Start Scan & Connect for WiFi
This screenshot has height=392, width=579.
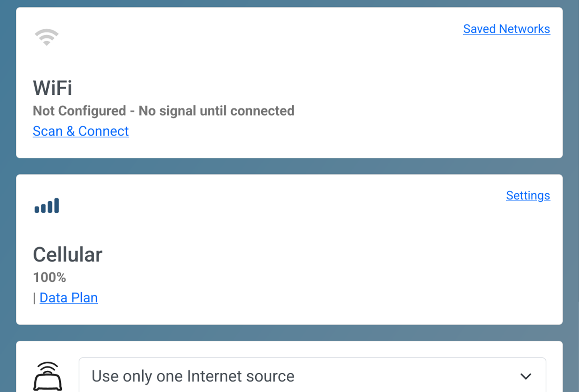pos(81,131)
